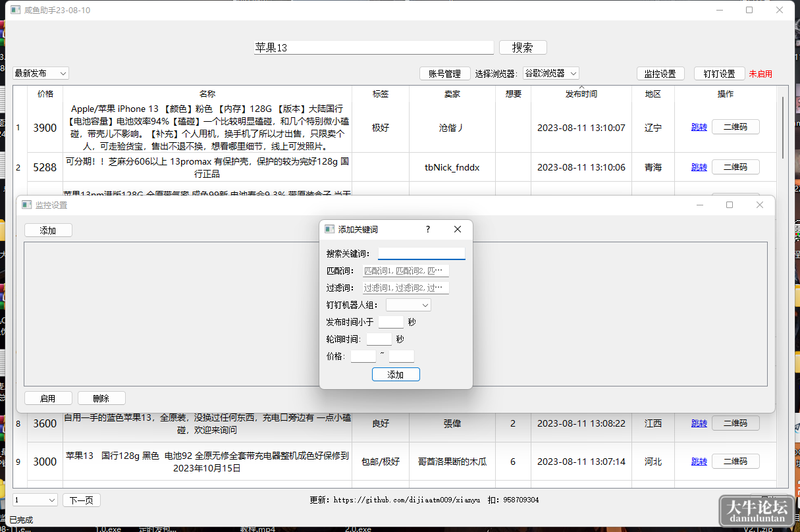Expand the 谷歌浏览器 browser dropdown

click(x=551, y=73)
